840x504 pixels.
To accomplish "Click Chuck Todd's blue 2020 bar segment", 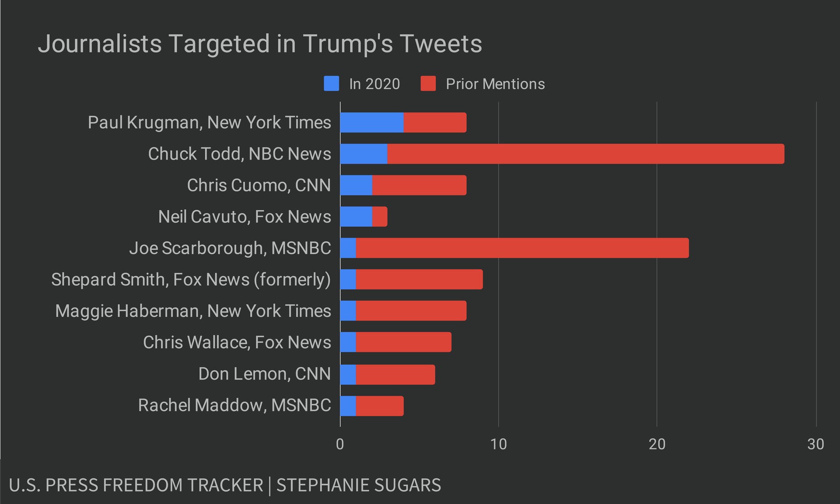I will (x=364, y=154).
